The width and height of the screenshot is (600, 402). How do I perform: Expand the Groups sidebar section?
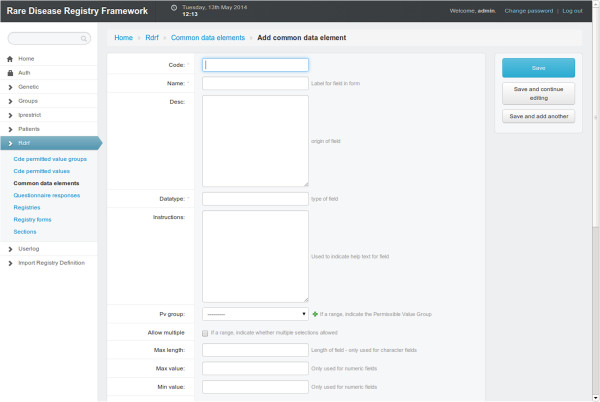click(x=28, y=101)
